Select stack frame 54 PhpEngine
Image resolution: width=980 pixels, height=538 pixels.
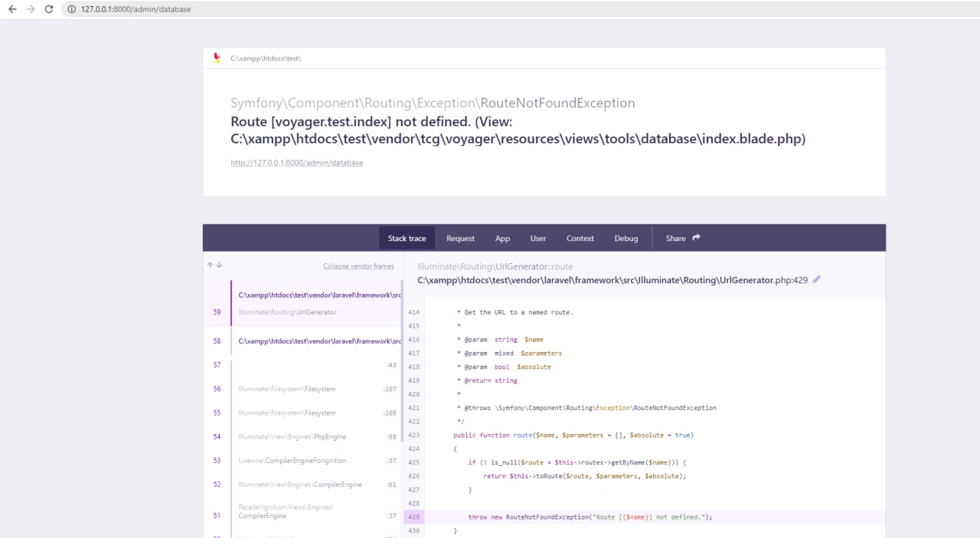click(x=302, y=436)
